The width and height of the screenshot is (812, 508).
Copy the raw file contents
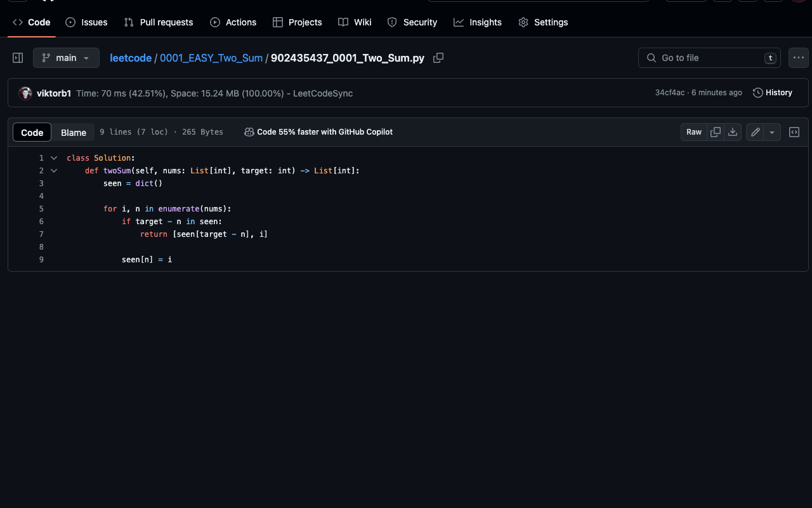[x=716, y=132]
